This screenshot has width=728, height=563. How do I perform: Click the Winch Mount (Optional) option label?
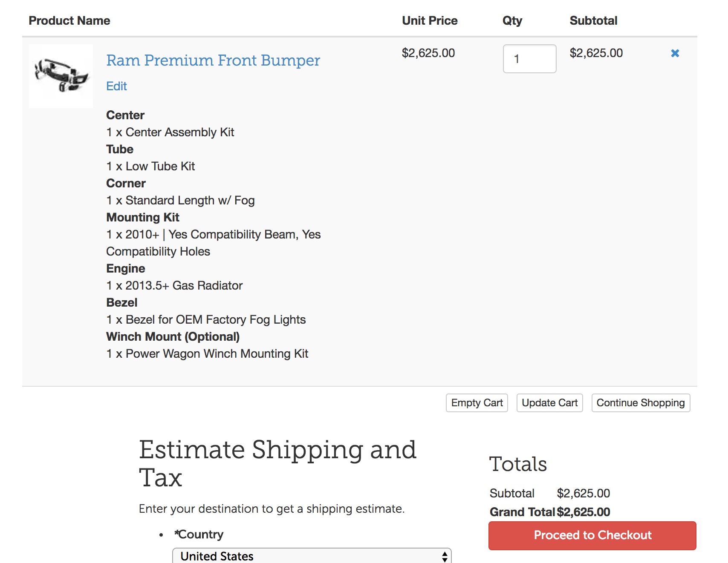click(173, 336)
